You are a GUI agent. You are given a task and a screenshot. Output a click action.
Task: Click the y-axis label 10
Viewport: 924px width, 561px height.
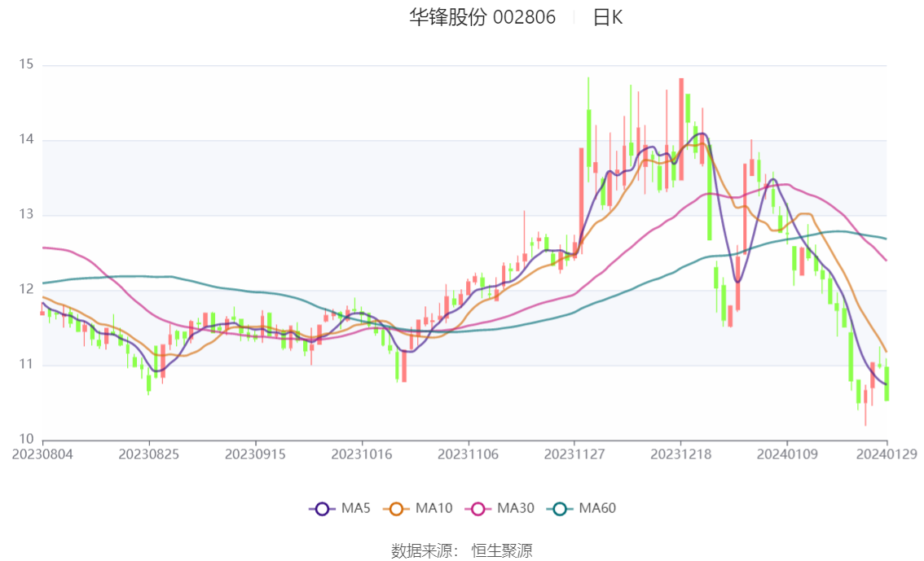coord(26,439)
